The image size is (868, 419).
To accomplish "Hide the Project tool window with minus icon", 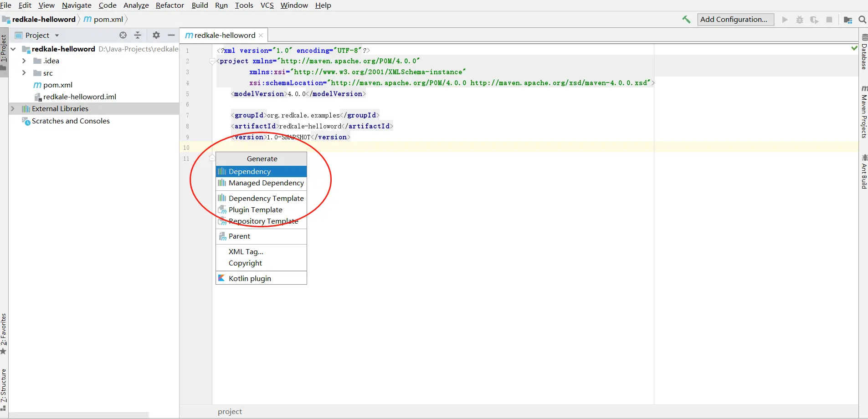I will point(171,35).
